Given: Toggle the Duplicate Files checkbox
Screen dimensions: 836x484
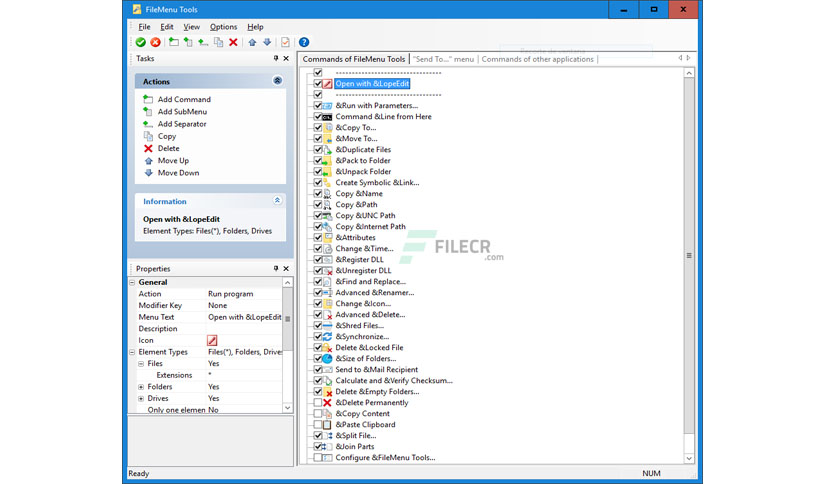Looking at the screenshot, I should (x=318, y=149).
